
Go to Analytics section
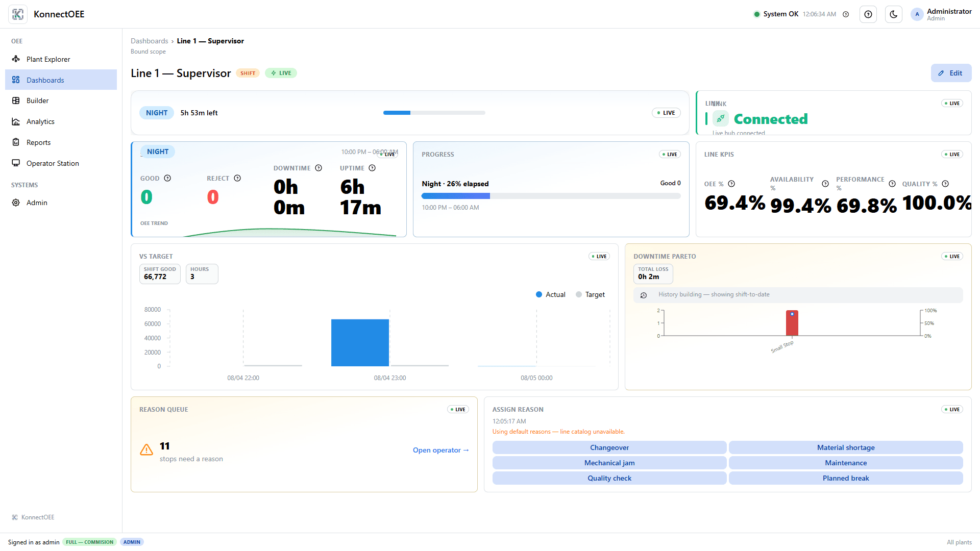[x=61, y=121]
